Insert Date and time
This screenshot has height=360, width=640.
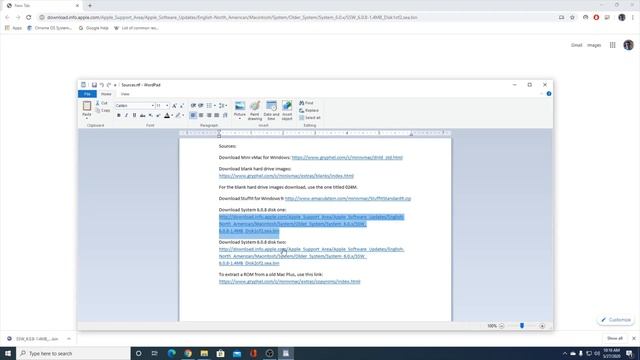coord(271,110)
